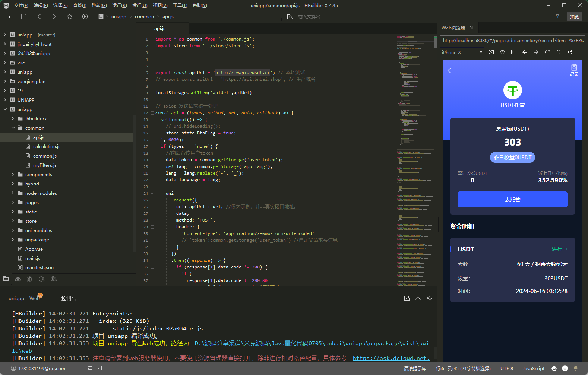The width and height of the screenshot is (588, 375).
Task: Expand the vueqiangdan project
Action: [x=5, y=81]
